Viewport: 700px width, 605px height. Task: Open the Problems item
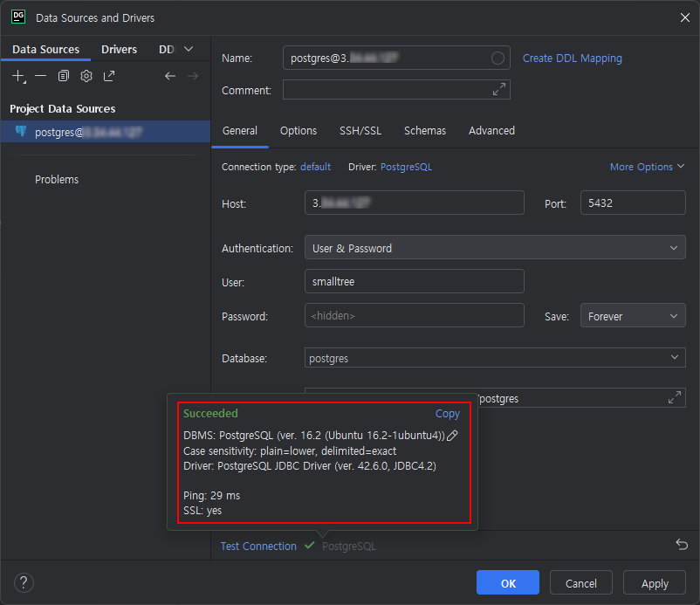[57, 180]
